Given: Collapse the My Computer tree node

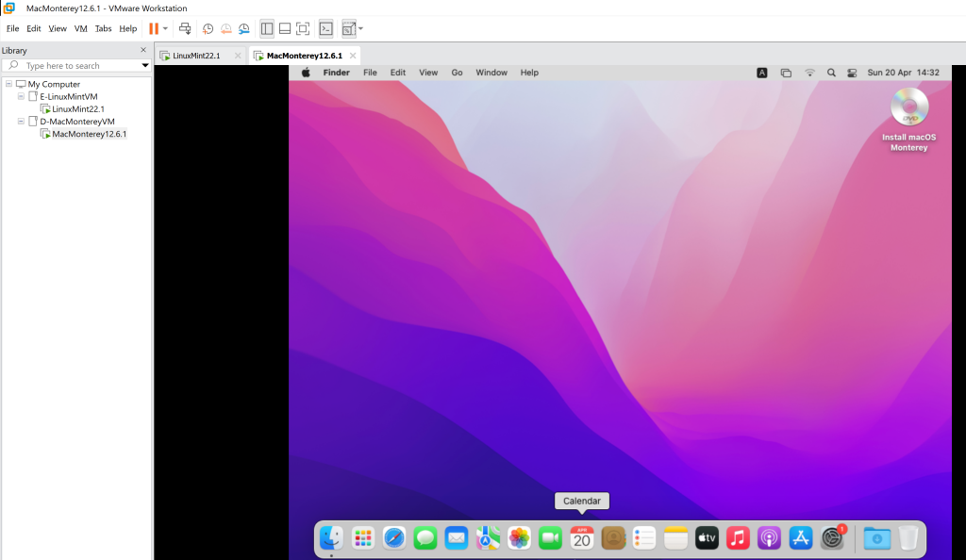Looking at the screenshot, I should pyautogui.click(x=8, y=84).
